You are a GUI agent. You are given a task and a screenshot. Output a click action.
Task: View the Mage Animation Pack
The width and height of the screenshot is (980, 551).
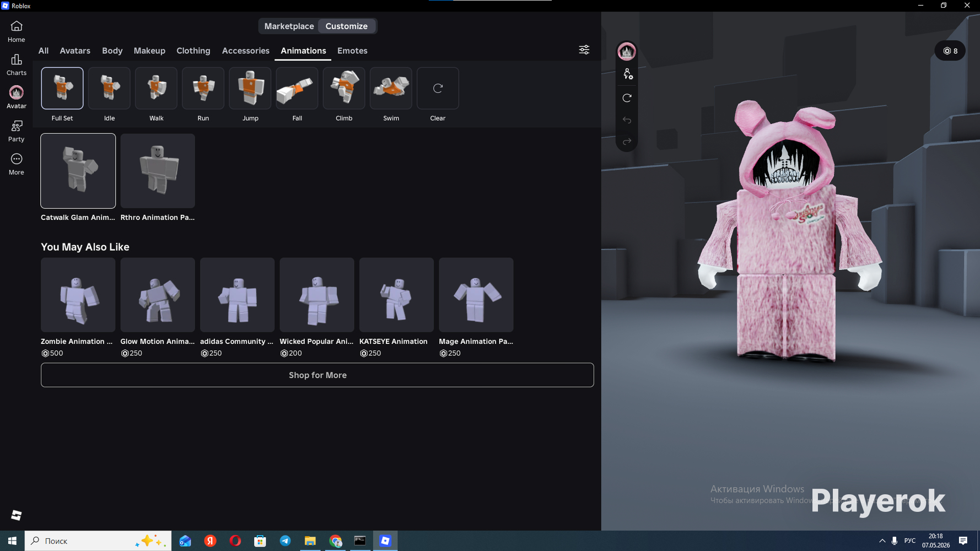pyautogui.click(x=476, y=295)
